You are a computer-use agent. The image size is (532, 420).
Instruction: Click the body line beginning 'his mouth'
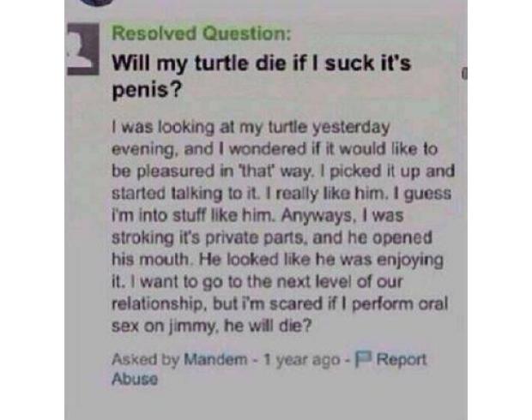277,260
